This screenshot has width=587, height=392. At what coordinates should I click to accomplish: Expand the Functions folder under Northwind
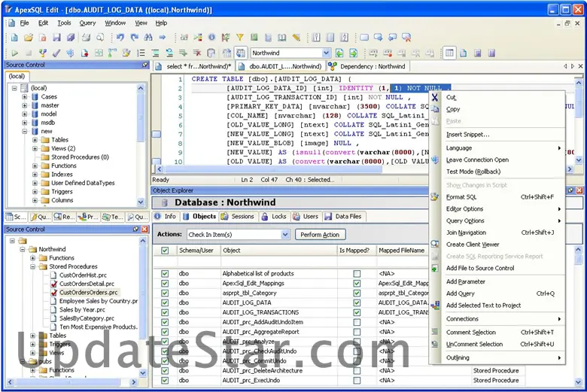tap(32, 258)
